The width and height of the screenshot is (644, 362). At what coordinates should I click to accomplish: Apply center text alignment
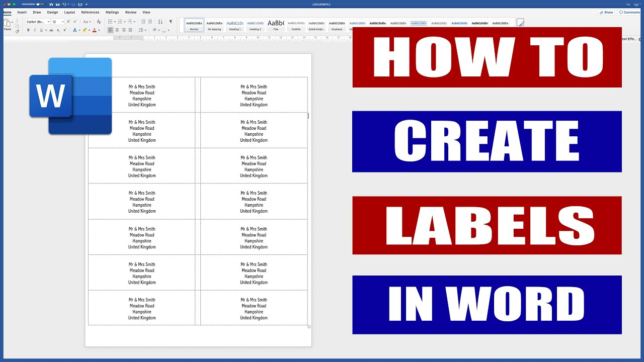click(x=117, y=30)
